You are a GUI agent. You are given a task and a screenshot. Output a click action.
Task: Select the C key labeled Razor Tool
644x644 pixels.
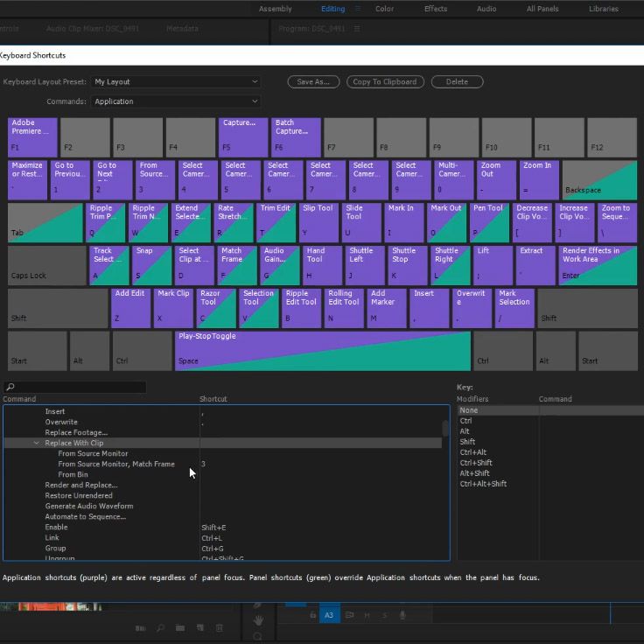pos(216,308)
